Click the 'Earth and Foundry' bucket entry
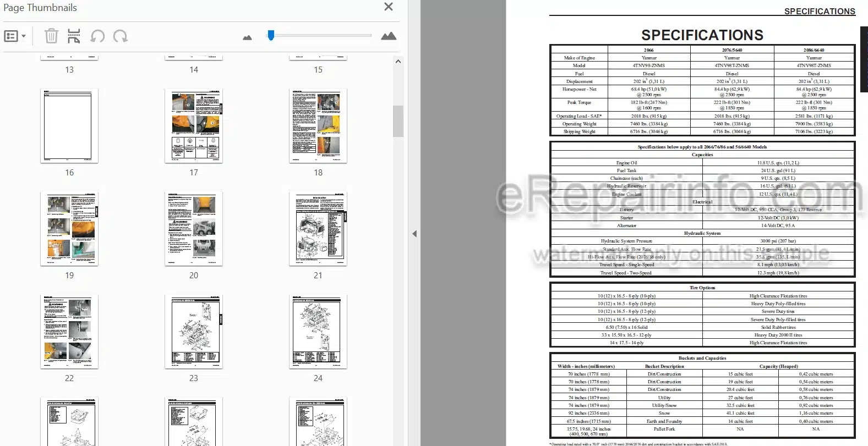Screen dimensions: 868x446 tap(664, 421)
